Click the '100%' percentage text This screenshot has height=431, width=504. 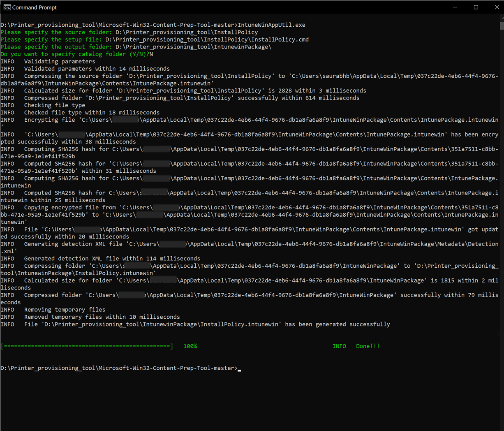click(x=190, y=346)
